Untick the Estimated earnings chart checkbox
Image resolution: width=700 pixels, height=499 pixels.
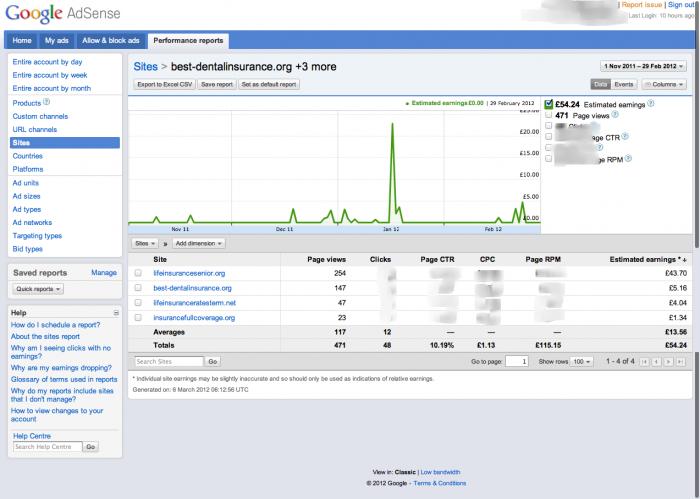point(549,104)
